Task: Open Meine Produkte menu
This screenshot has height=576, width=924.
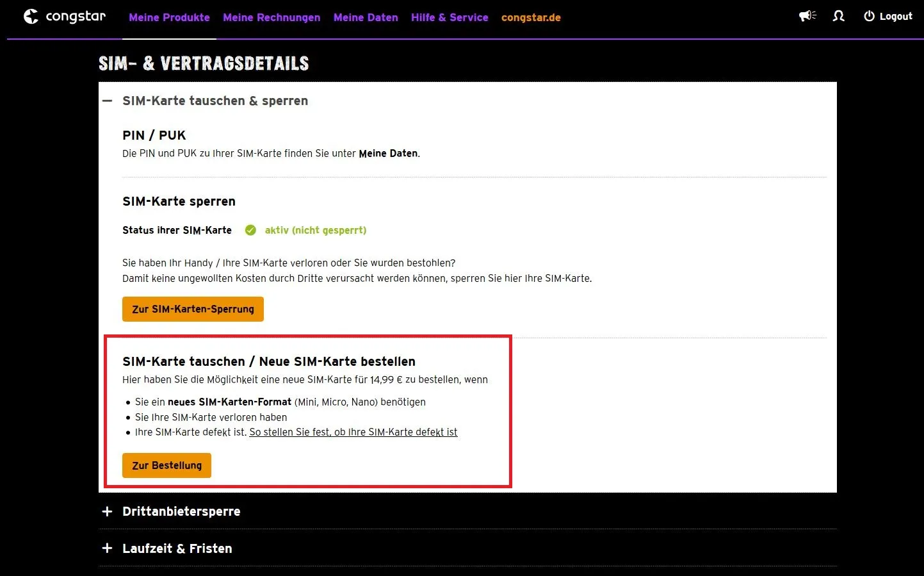Action: (x=169, y=17)
